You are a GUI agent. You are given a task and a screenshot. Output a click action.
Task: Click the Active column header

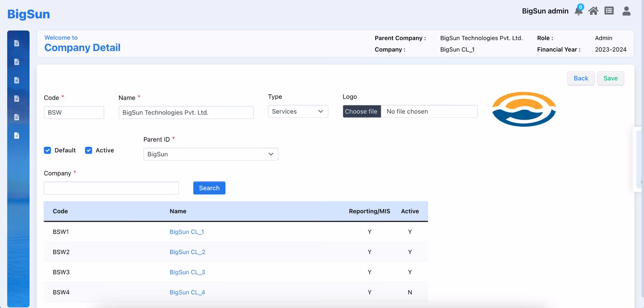(x=410, y=211)
